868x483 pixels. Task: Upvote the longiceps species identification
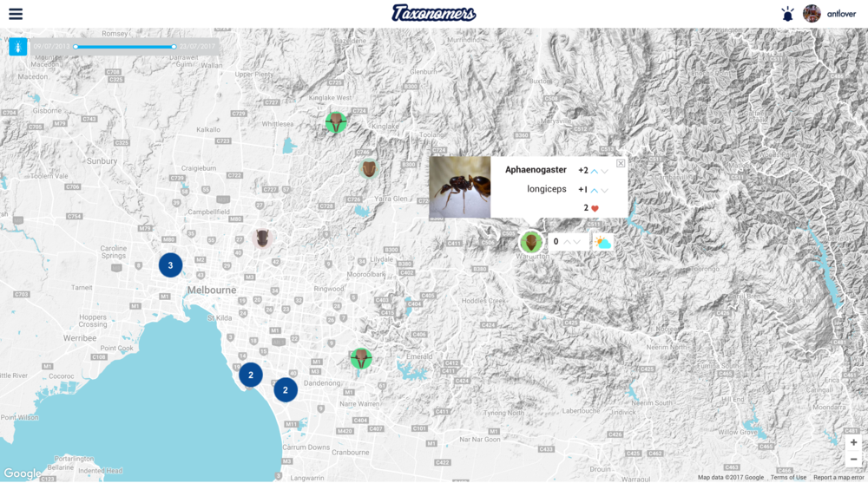point(595,190)
